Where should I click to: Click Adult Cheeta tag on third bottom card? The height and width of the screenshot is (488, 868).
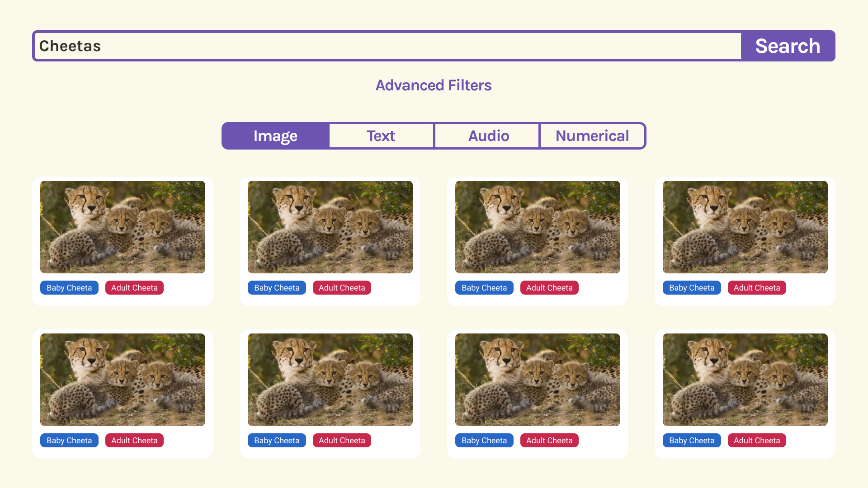tap(549, 441)
